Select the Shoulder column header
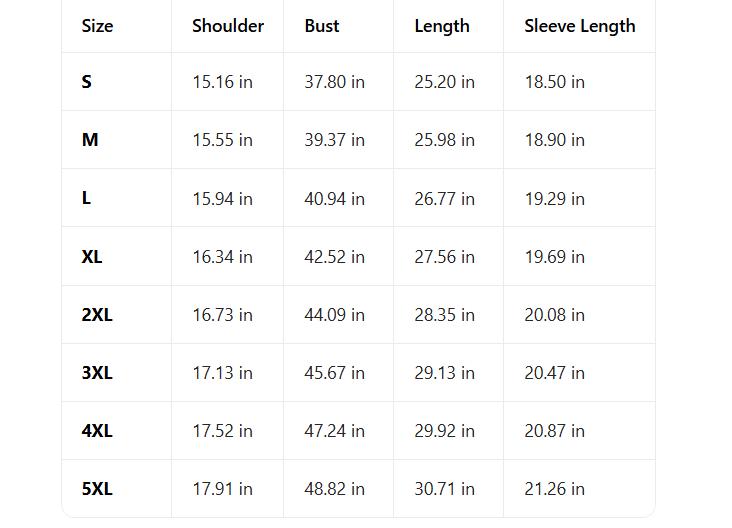This screenshot has width=732, height=528. pyautogui.click(x=228, y=26)
